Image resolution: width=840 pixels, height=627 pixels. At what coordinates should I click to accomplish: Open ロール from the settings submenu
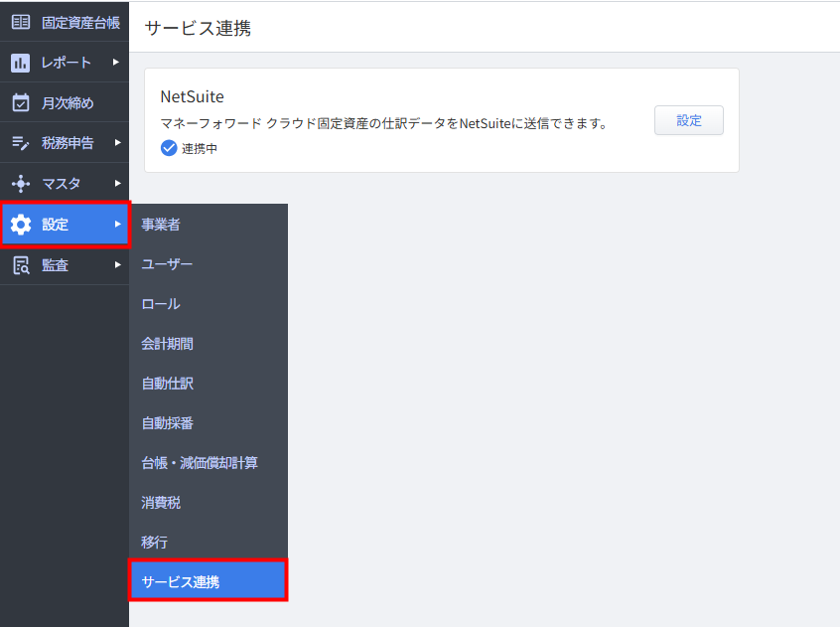point(161,304)
